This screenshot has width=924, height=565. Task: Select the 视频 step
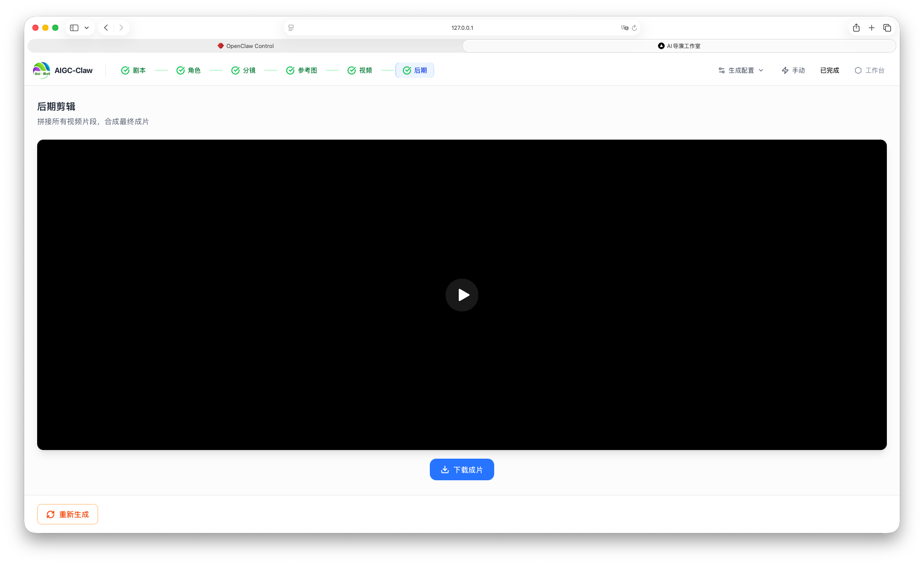pos(359,70)
